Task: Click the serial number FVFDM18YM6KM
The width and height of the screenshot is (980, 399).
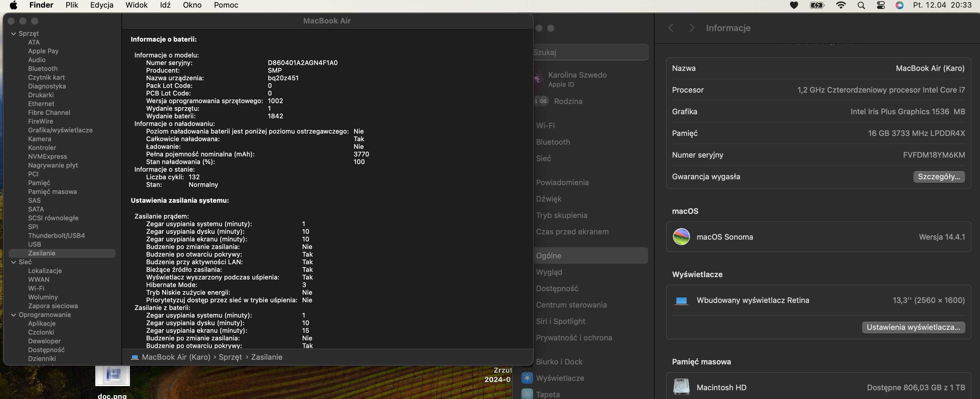Action: click(934, 155)
